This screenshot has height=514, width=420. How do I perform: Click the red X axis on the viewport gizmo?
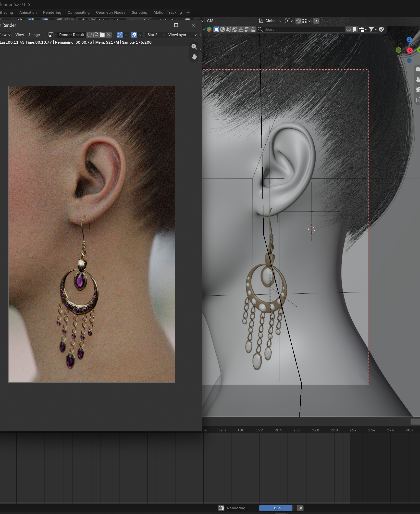click(x=409, y=50)
